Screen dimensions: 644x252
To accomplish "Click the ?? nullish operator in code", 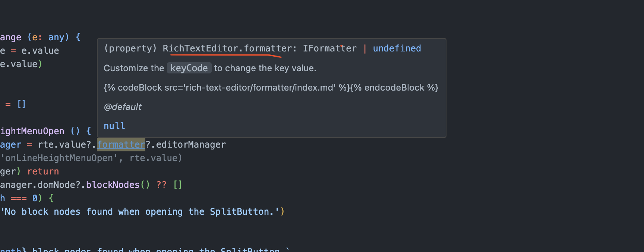I will point(161,185).
